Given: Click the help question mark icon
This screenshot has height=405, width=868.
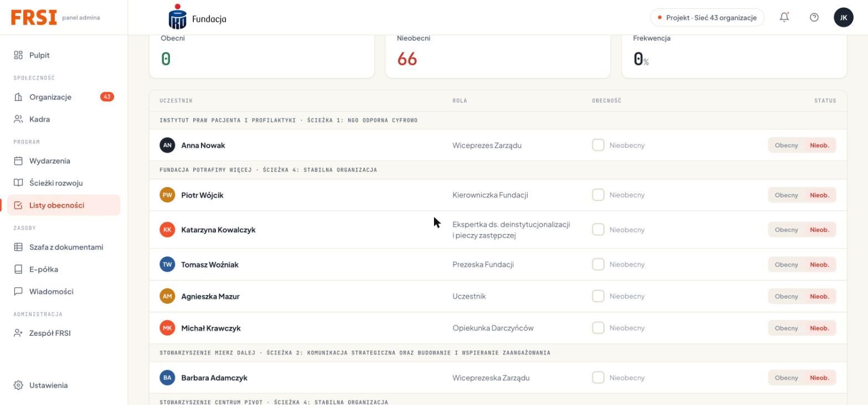Looking at the screenshot, I should pos(814,17).
